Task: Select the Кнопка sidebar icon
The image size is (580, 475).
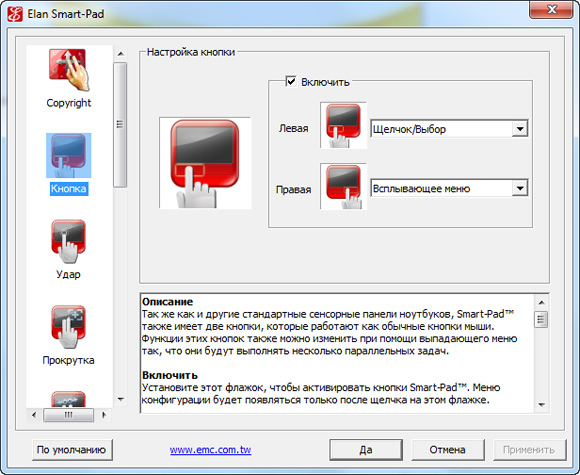Action: (x=68, y=156)
